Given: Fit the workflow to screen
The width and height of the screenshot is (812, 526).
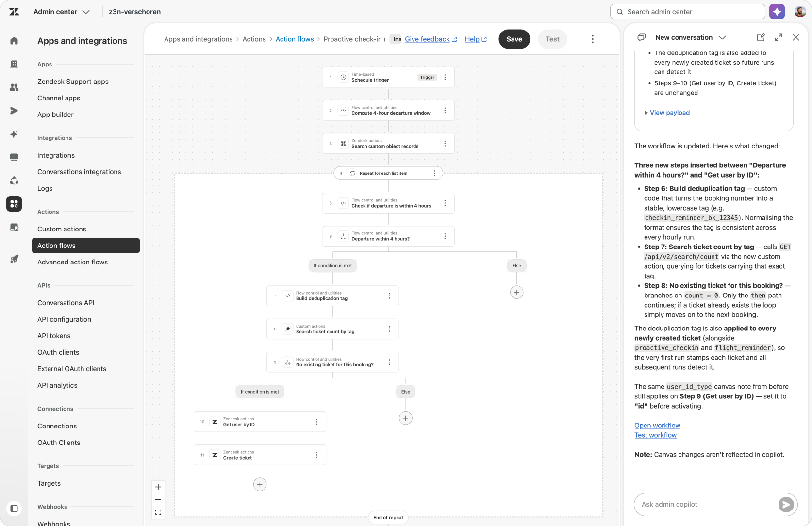Looking at the screenshot, I should click(158, 512).
